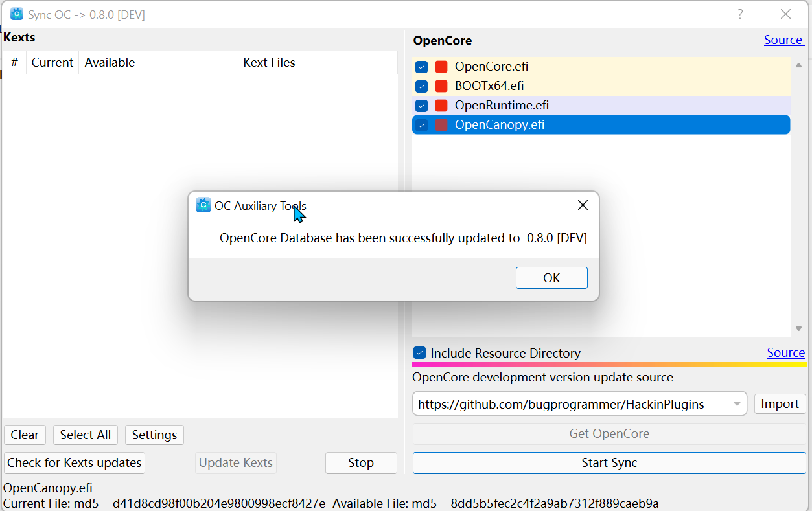
Task: Click the Get OpenCore button
Action: point(609,434)
